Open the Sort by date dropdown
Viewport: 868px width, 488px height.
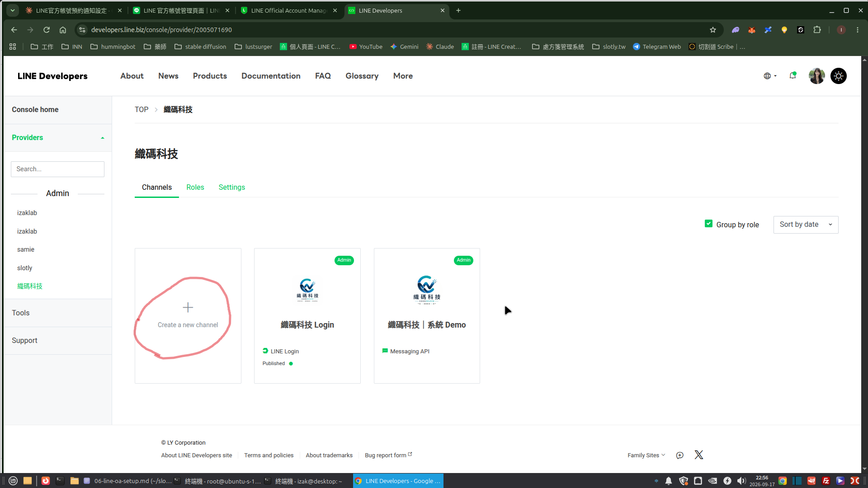806,225
